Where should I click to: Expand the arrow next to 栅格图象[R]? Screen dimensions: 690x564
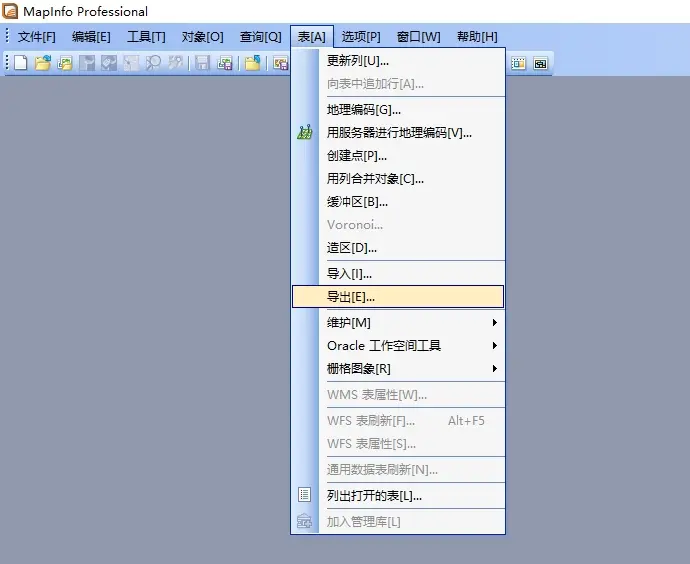pos(495,368)
